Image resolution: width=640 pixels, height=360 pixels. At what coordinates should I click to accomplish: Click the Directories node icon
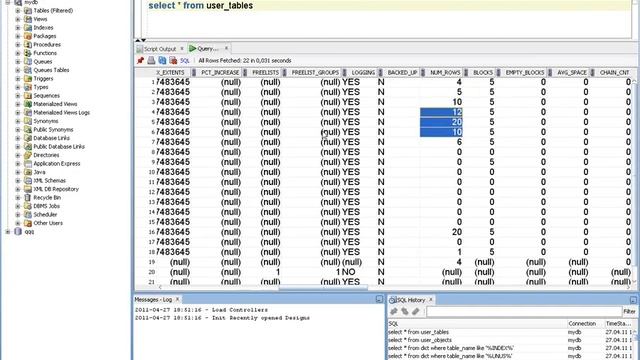[28, 155]
